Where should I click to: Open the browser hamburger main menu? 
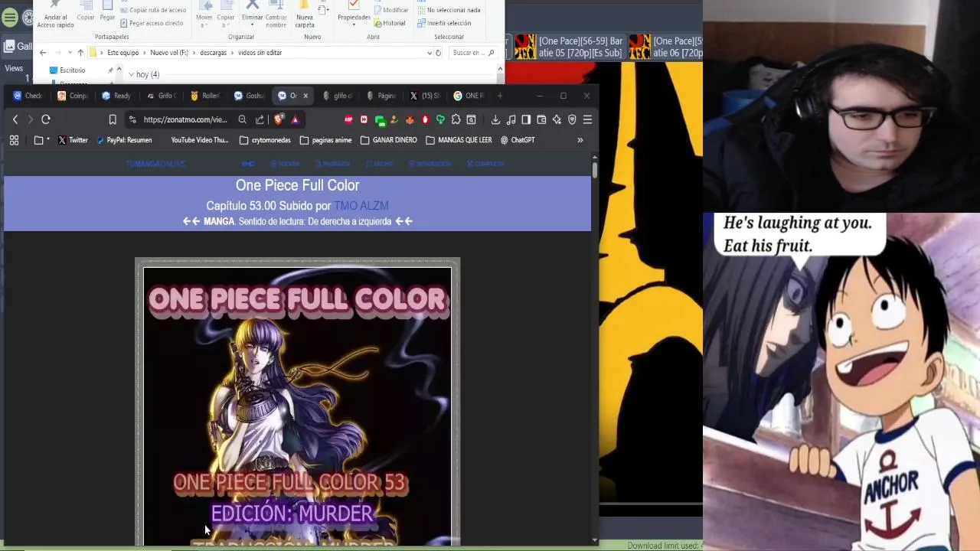587,119
